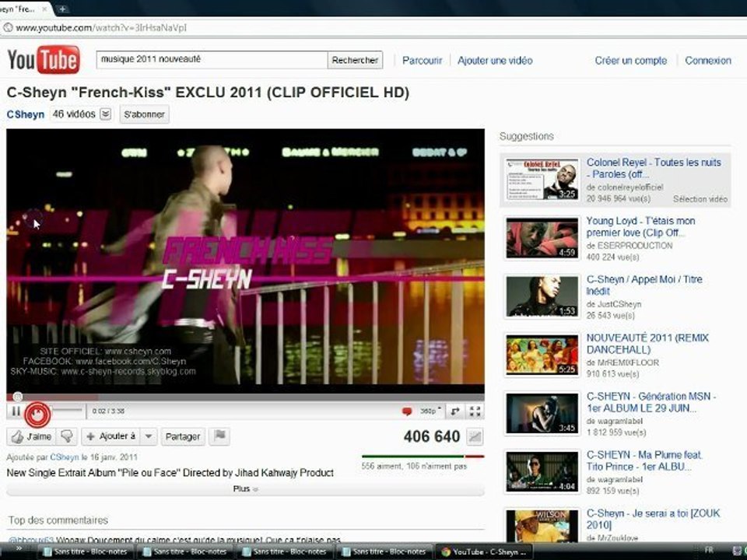
Task: Click the 'de JustCSheyn' uploader text
Action: 614,304
